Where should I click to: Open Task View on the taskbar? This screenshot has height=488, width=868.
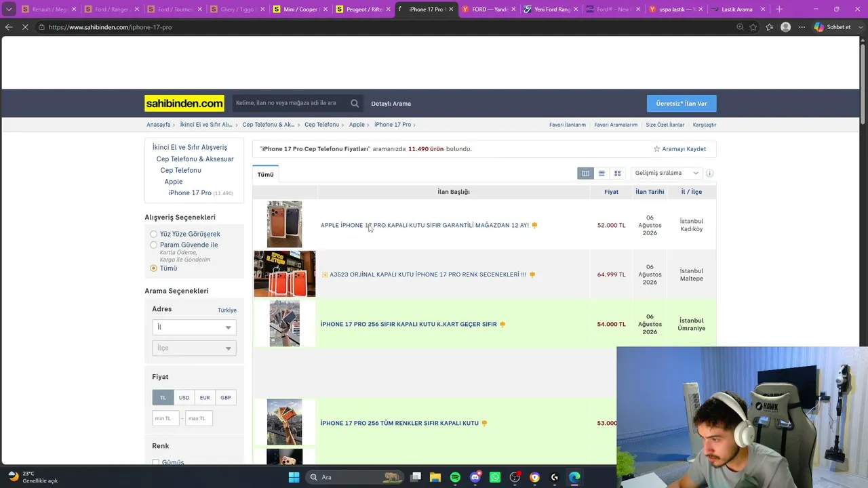tap(416, 477)
